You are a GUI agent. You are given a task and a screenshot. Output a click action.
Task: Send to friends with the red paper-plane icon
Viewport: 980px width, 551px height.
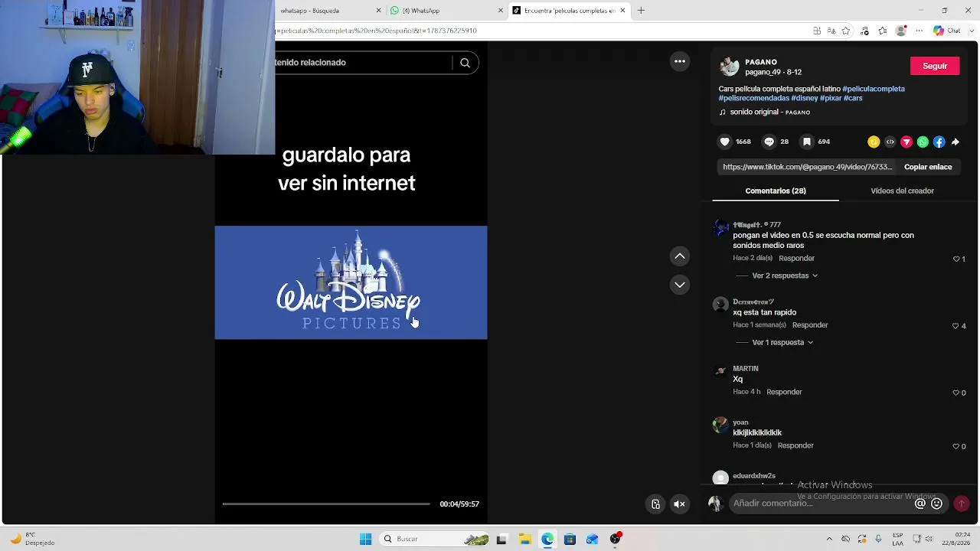pos(906,142)
